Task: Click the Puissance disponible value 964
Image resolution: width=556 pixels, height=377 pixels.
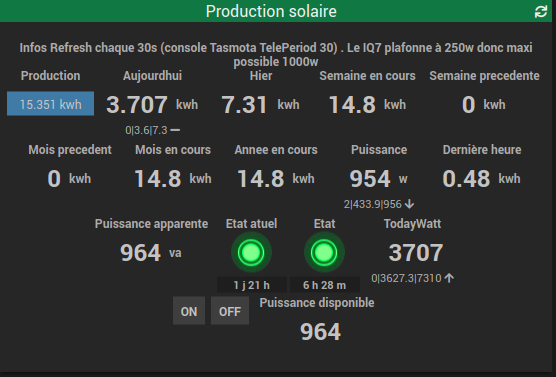Action: click(x=321, y=332)
